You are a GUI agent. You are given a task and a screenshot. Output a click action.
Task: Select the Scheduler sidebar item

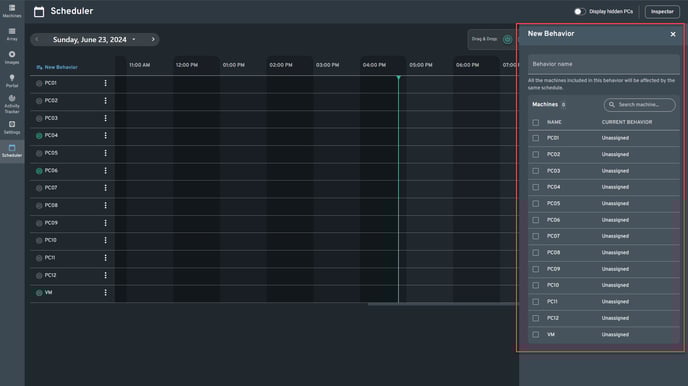(x=12, y=150)
